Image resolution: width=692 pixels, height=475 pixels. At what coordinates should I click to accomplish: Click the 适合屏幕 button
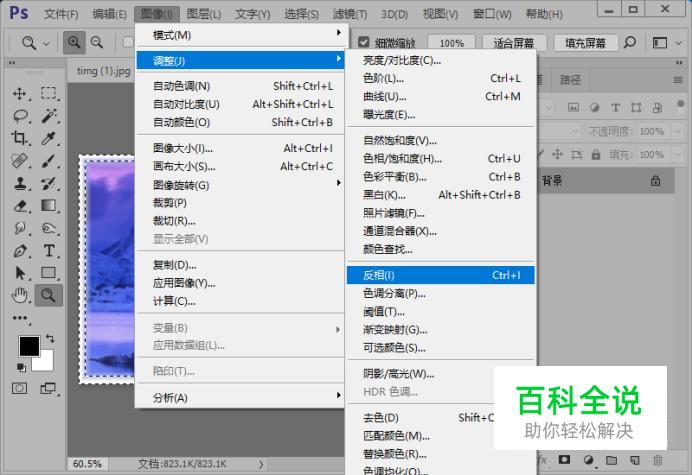(514, 43)
